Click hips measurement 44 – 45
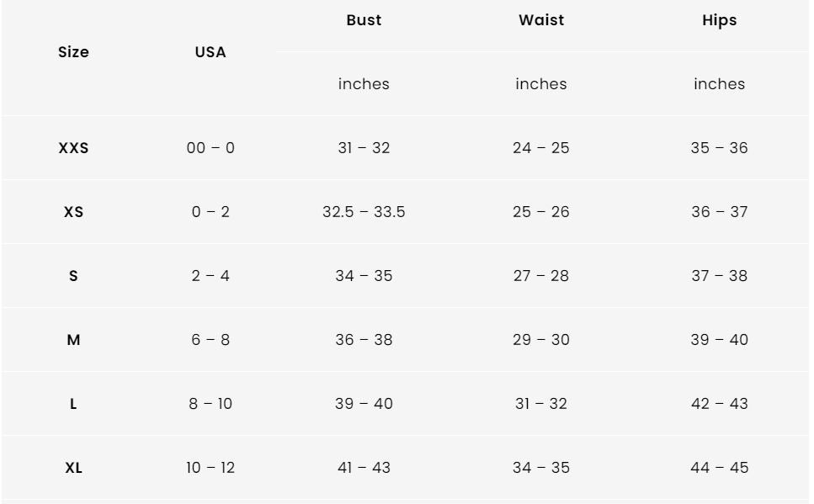814x504 pixels. [x=719, y=468]
